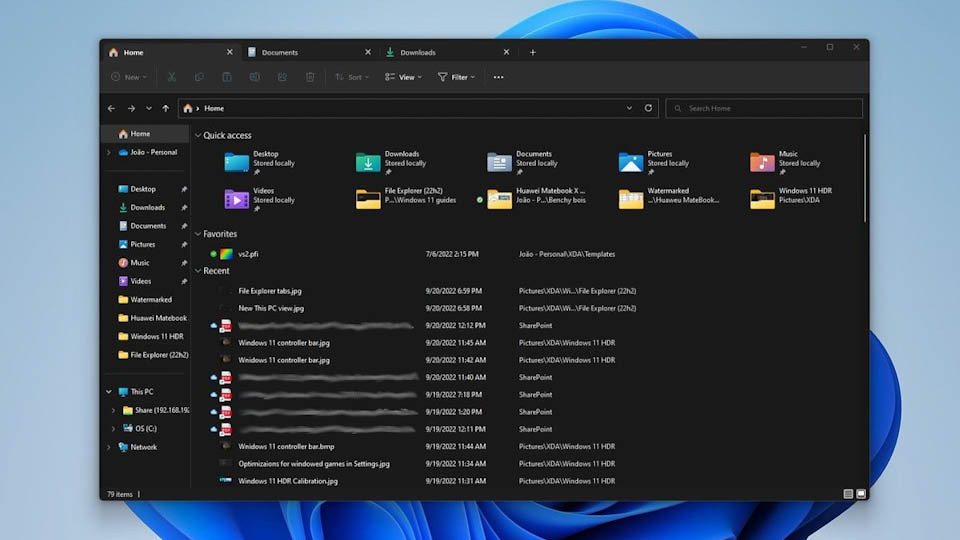Open the Music folder in Quick access
Image resolution: width=960 pixels, height=540 pixels.
pyautogui.click(x=763, y=162)
